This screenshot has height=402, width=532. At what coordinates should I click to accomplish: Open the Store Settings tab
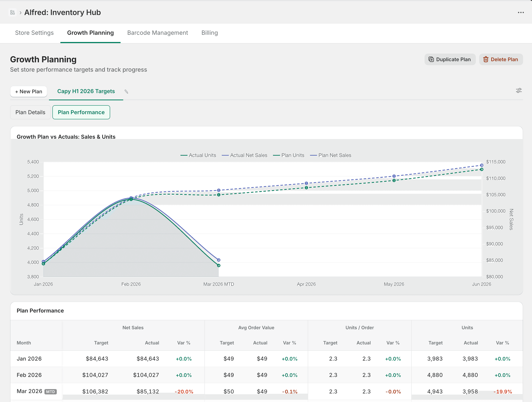pos(34,33)
